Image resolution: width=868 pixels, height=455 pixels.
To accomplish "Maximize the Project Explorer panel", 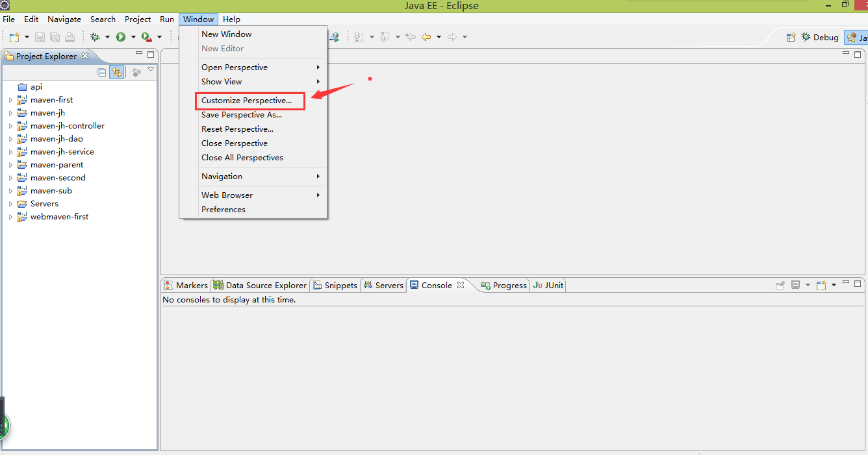I will (x=151, y=55).
